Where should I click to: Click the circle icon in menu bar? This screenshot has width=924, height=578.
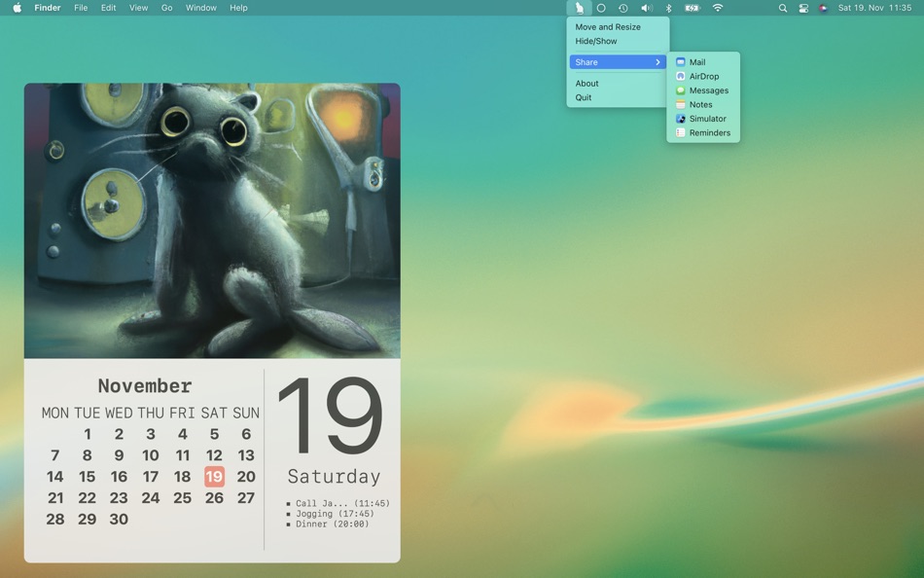coord(601,8)
